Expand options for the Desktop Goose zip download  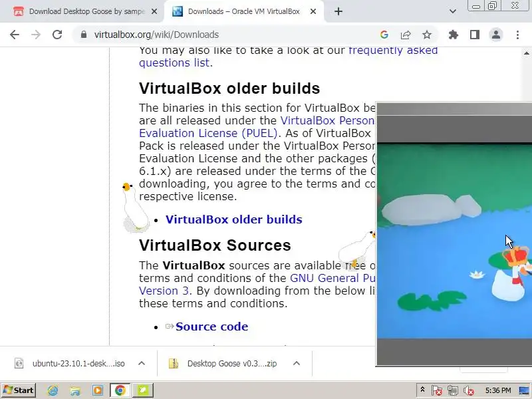click(x=297, y=363)
